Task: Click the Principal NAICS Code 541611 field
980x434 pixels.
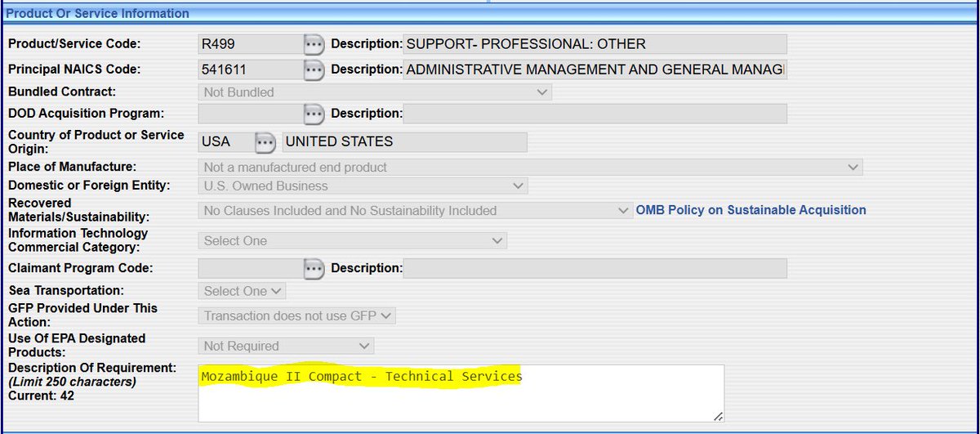Action: point(249,70)
